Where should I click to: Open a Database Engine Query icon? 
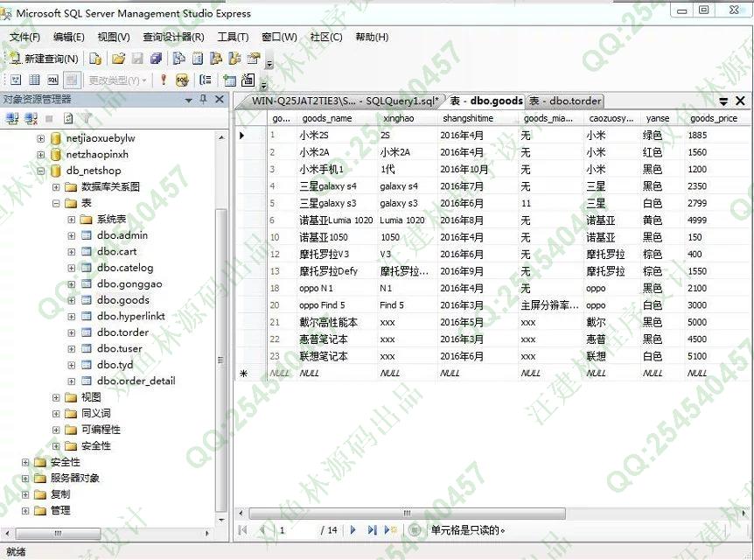[x=95, y=59]
